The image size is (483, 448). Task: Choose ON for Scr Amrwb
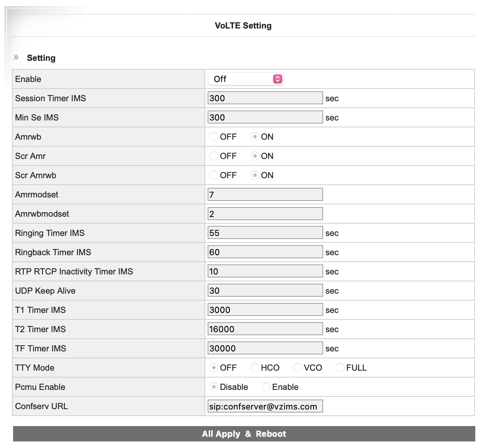click(255, 175)
